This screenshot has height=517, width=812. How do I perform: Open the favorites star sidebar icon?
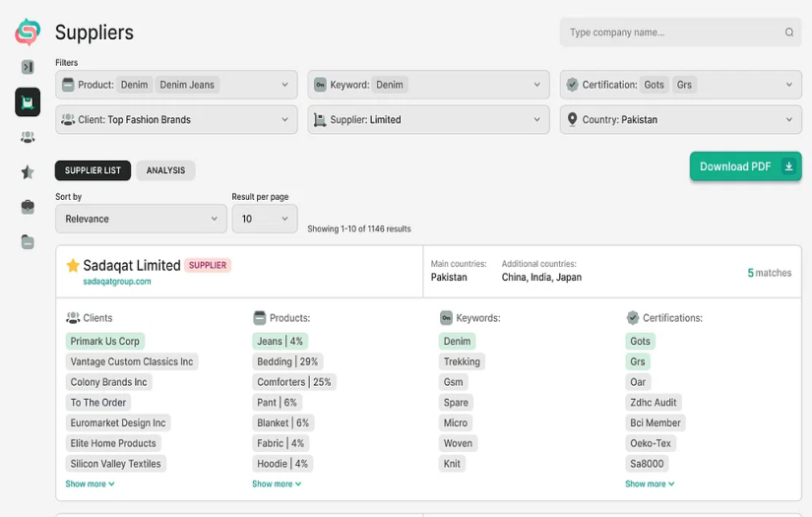28,172
